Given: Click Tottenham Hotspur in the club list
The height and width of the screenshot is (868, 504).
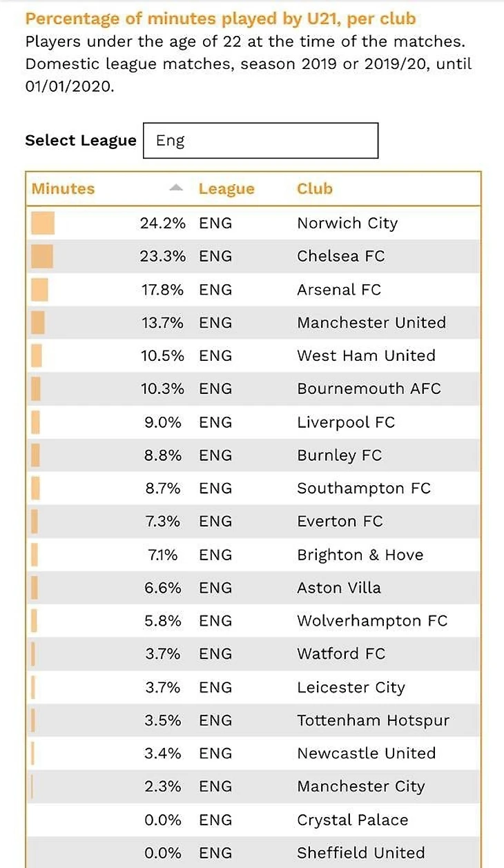Looking at the screenshot, I should point(373,720).
